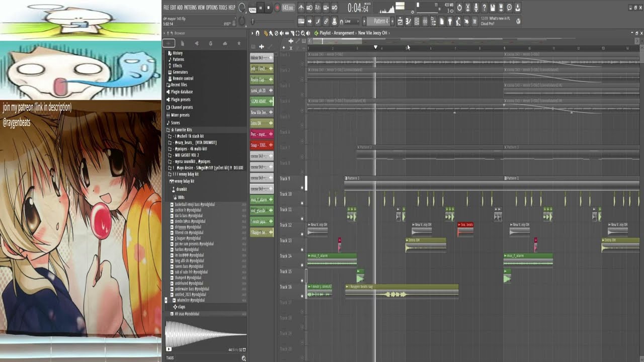Add a pattern with the plus button
The height and width of the screenshot is (362, 644).
point(392,22)
